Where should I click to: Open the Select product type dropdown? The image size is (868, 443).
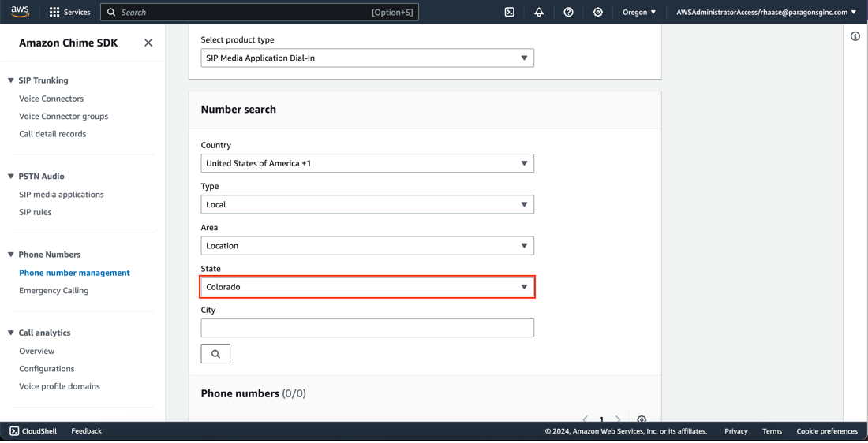coord(367,58)
